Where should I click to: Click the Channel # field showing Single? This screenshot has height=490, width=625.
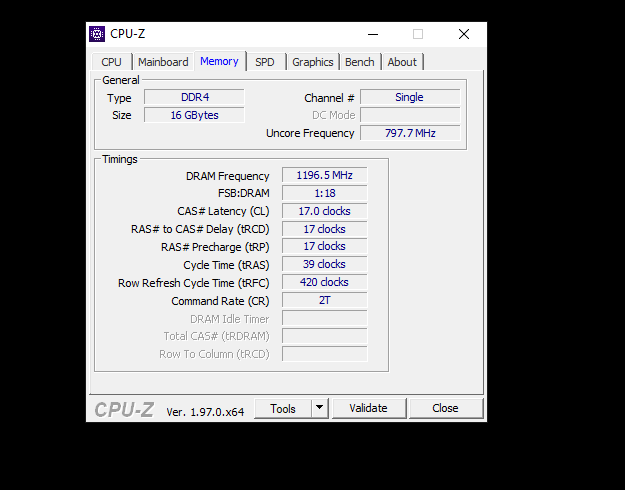coord(410,97)
